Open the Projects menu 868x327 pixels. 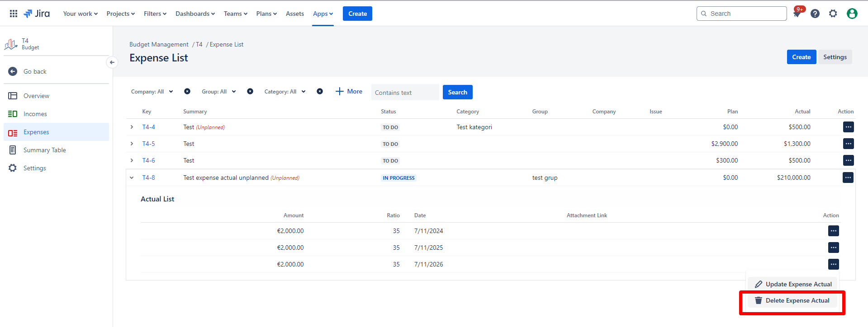tap(121, 14)
